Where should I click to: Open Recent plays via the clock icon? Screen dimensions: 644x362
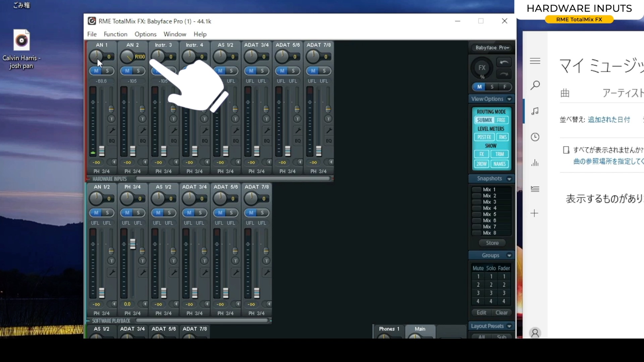coord(535,137)
